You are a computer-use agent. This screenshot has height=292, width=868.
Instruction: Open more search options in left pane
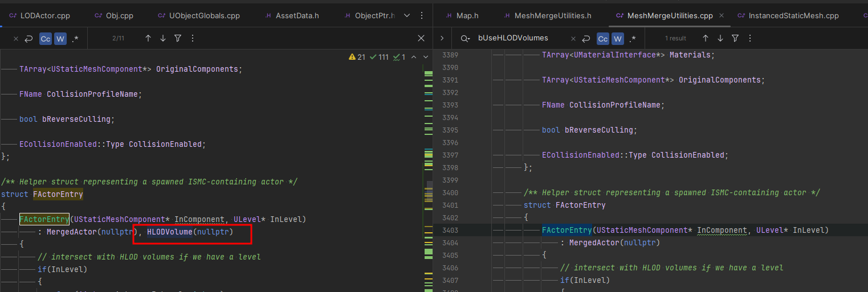(x=193, y=38)
